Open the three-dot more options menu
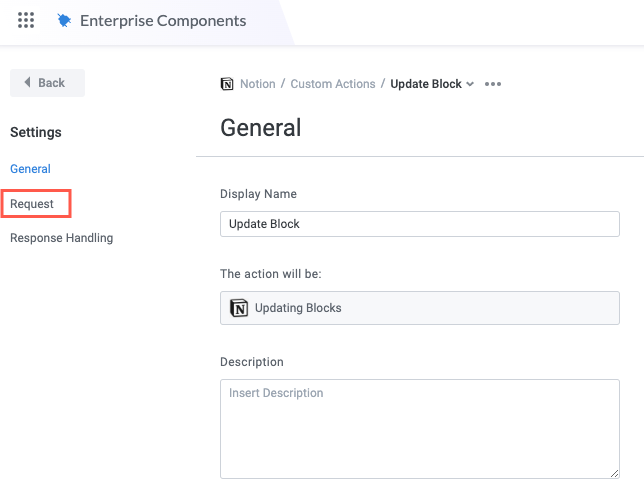The width and height of the screenshot is (644, 492). tap(492, 84)
